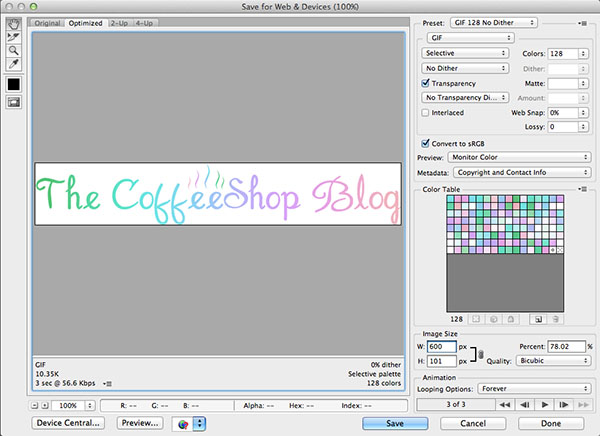
Task: Click the Colors value stepper arrows
Action: (583, 54)
